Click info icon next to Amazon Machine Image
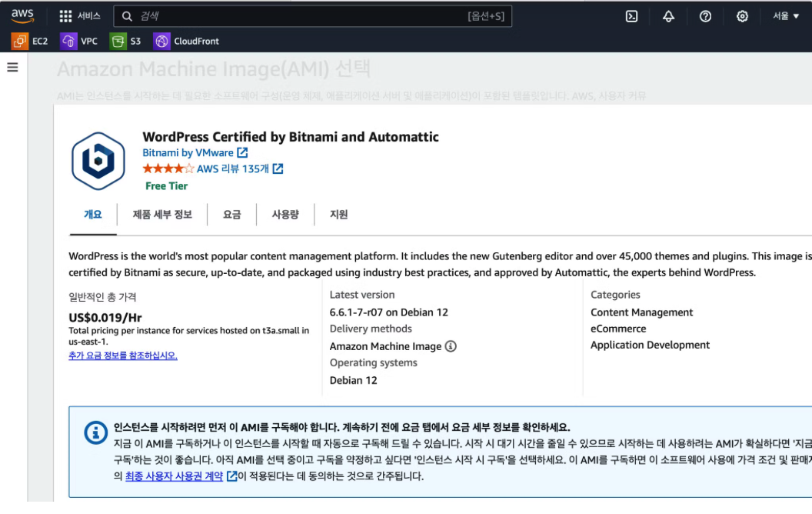The width and height of the screenshot is (812, 514). pyautogui.click(x=451, y=346)
